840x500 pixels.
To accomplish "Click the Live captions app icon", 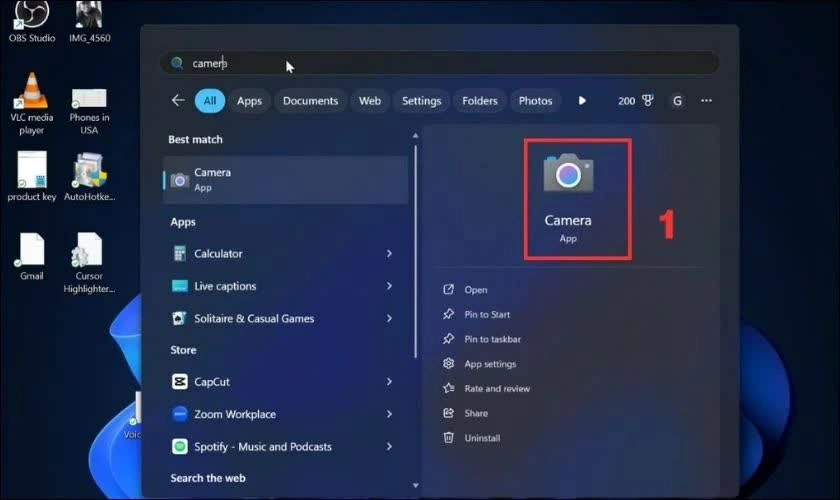I will (x=179, y=286).
